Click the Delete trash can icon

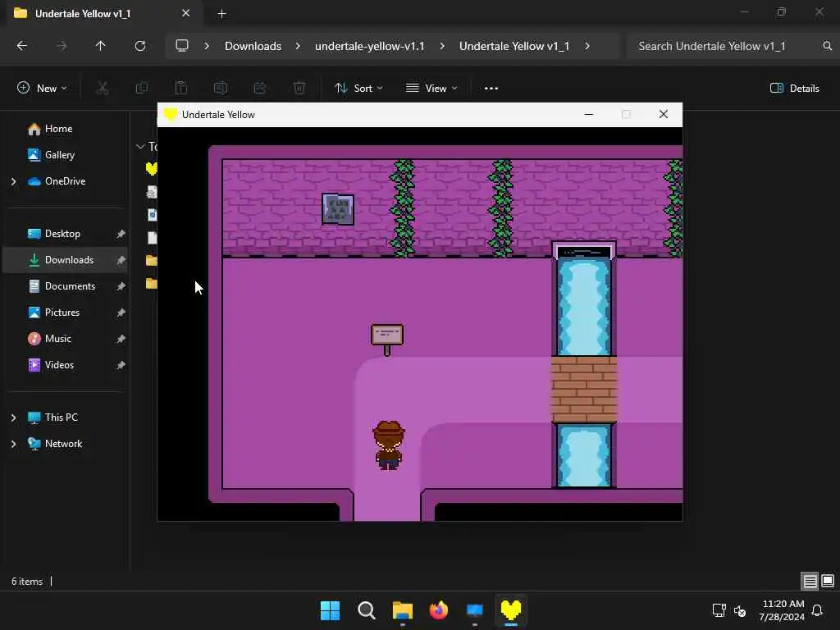point(299,88)
